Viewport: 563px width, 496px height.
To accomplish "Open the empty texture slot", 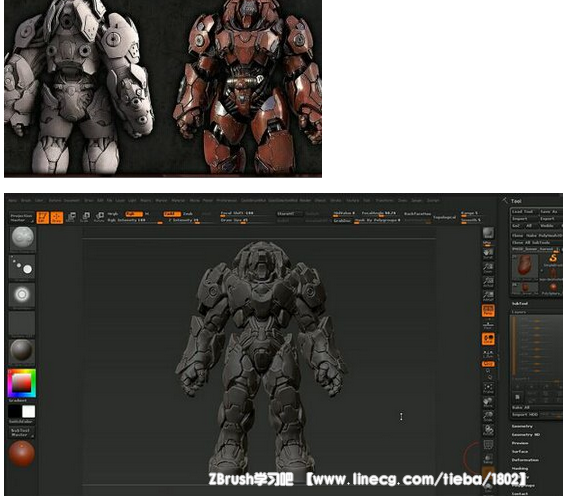I will click(x=22, y=324).
